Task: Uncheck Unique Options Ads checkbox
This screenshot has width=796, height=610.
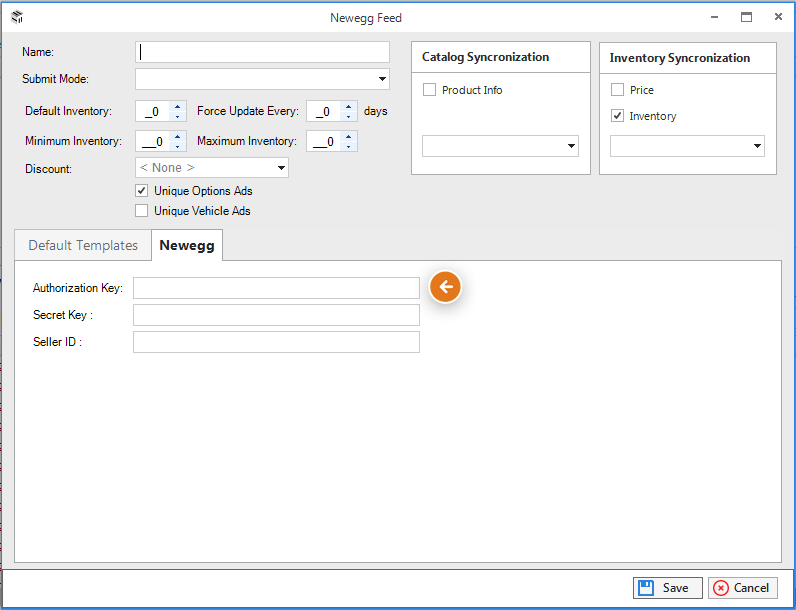Action: (142, 191)
